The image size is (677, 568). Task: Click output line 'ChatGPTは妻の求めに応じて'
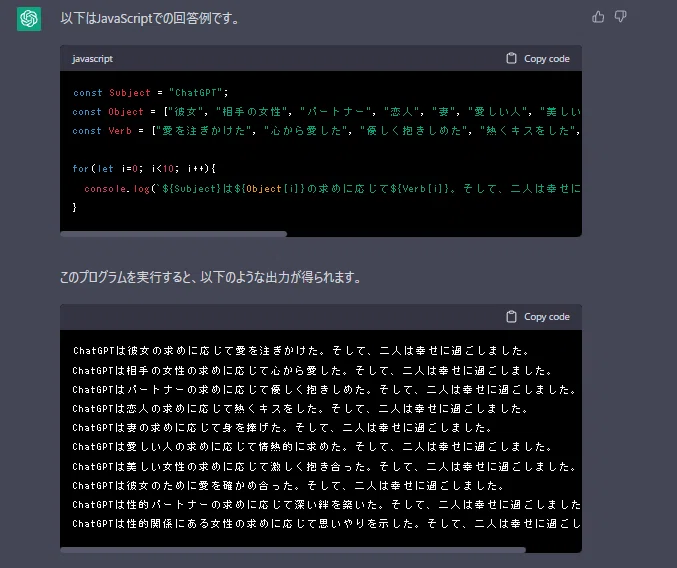(x=282, y=428)
